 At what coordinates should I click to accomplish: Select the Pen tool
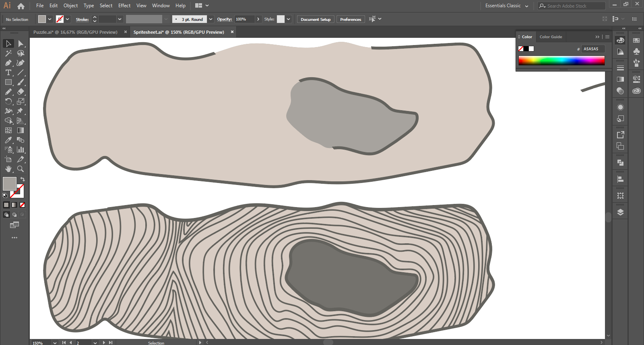point(8,63)
